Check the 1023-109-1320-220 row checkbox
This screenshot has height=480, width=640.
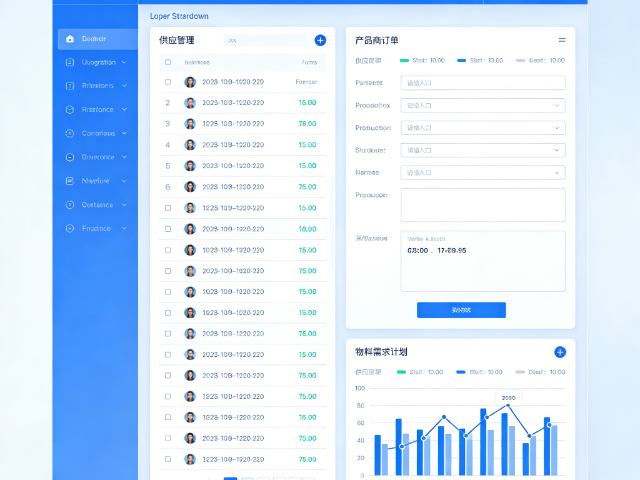(168, 292)
